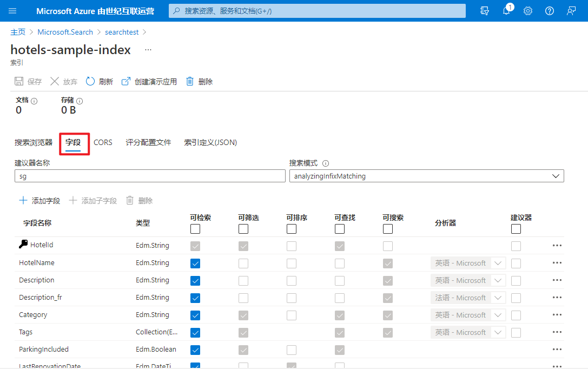
Task: Switch to 索引定义(JSON) tab
Action: pyautogui.click(x=210, y=142)
